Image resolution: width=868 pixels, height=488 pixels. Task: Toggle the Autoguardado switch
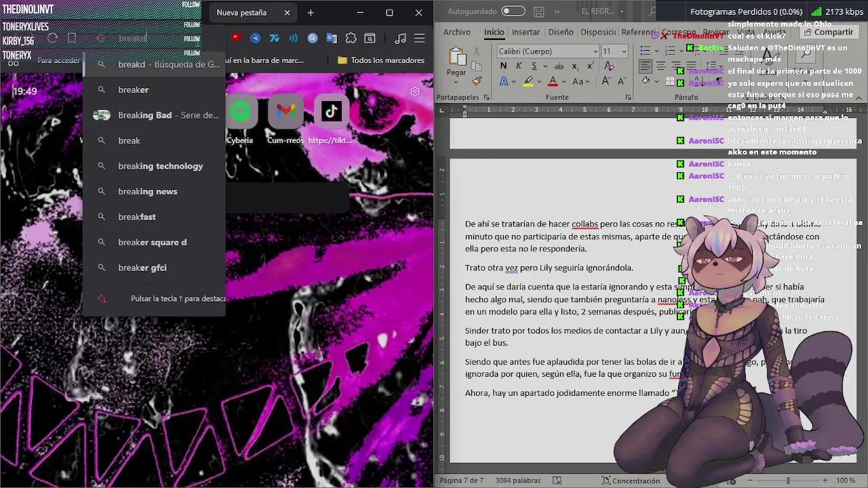(x=513, y=12)
